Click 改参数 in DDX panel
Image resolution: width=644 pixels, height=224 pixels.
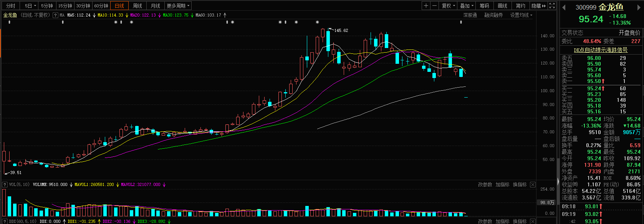tap(485, 221)
